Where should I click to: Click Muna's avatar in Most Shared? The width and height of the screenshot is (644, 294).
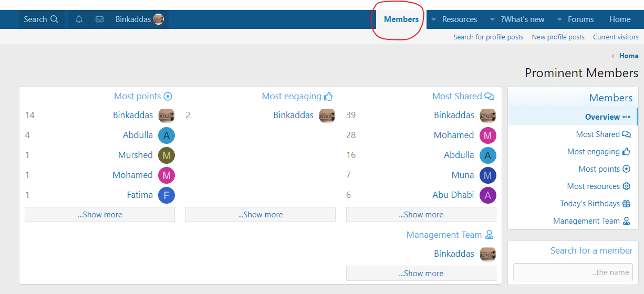pyautogui.click(x=487, y=175)
